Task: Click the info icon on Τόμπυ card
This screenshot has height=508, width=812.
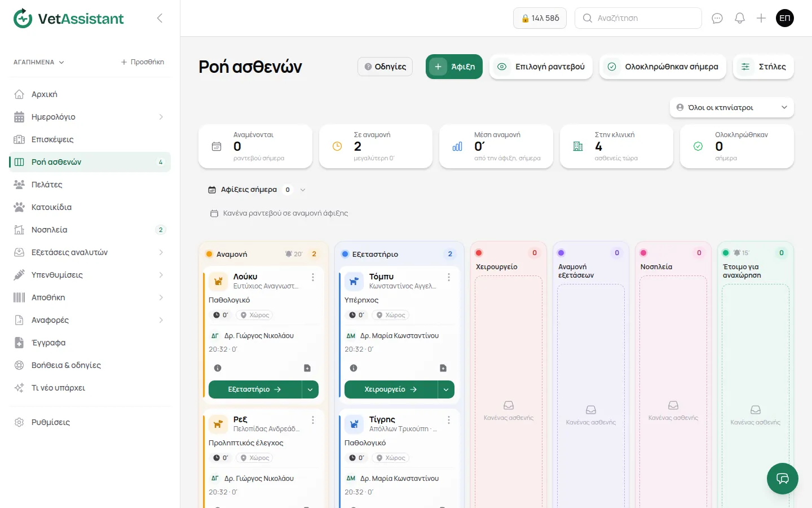Action: (354, 368)
